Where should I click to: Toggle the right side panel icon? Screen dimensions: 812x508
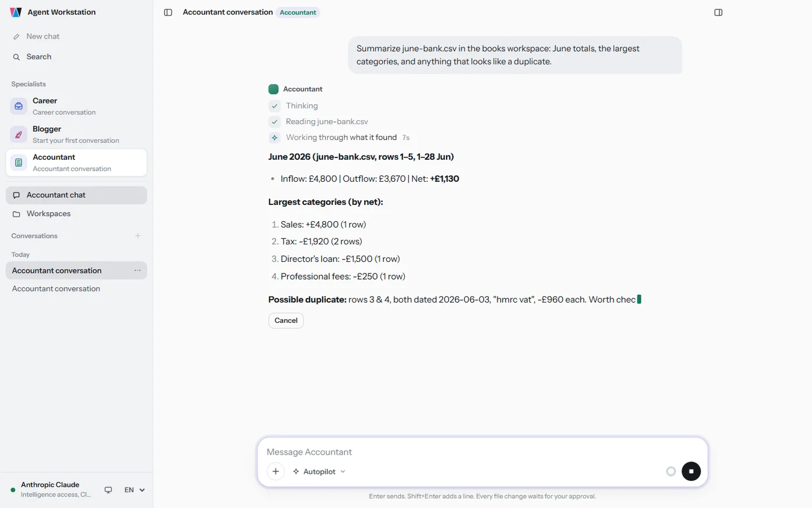(x=718, y=12)
